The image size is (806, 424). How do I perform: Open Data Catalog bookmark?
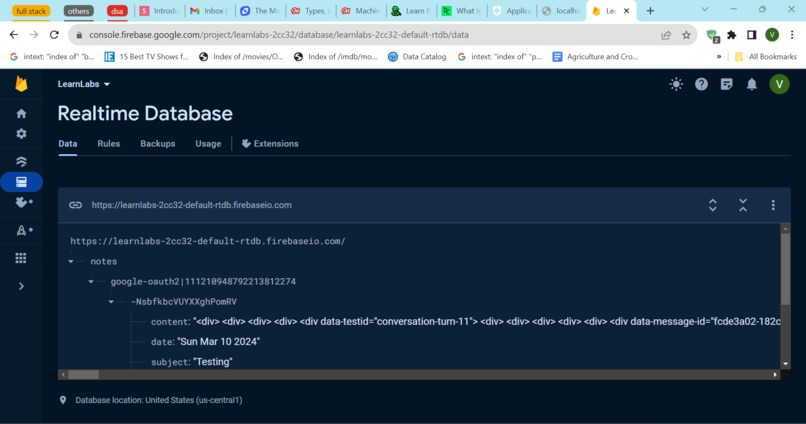[417, 57]
